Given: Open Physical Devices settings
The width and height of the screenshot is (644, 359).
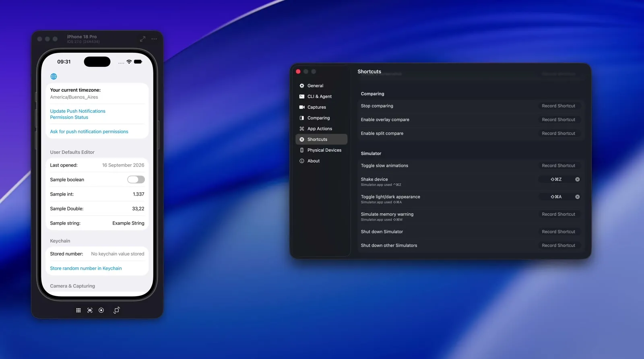Looking at the screenshot, I should coord(321,150).
